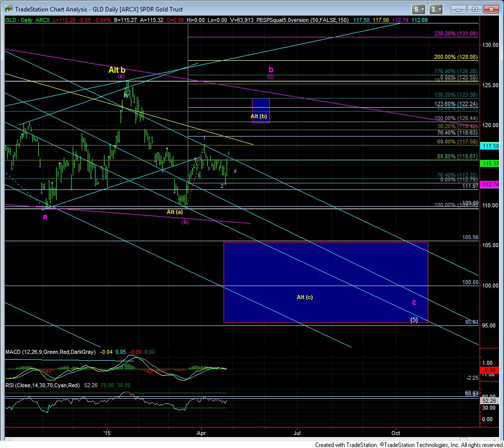Select the PBSPSquat5.0version indicator label
Image resolution: width=504 pixels, height=448 pixels.
[302, 20]
